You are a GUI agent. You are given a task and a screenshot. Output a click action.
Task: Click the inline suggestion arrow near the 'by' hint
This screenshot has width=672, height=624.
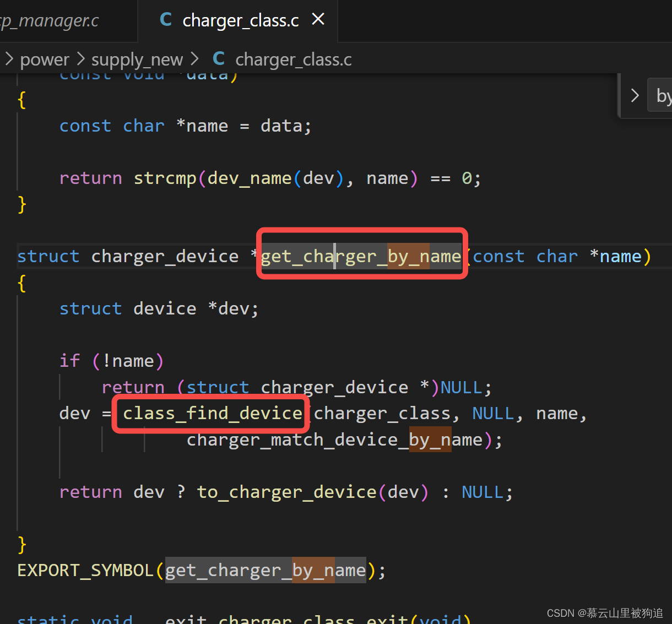(x=634, y=95)
